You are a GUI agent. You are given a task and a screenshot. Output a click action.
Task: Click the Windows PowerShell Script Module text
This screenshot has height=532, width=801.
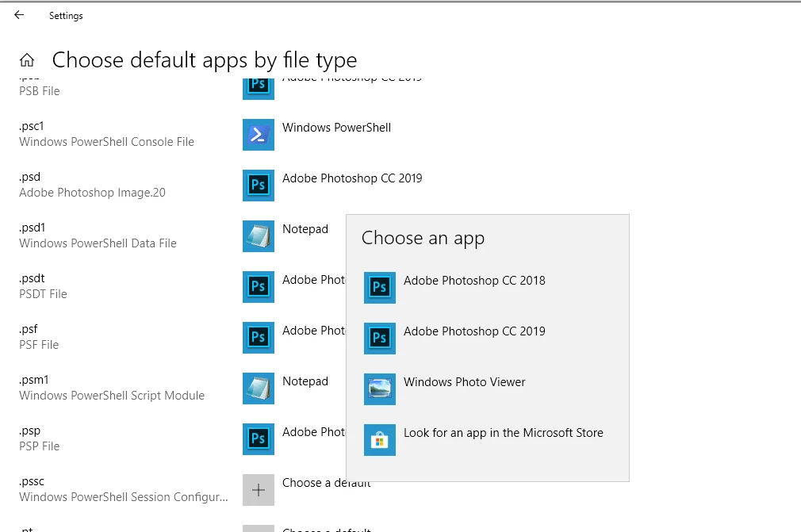click(112, 395)
